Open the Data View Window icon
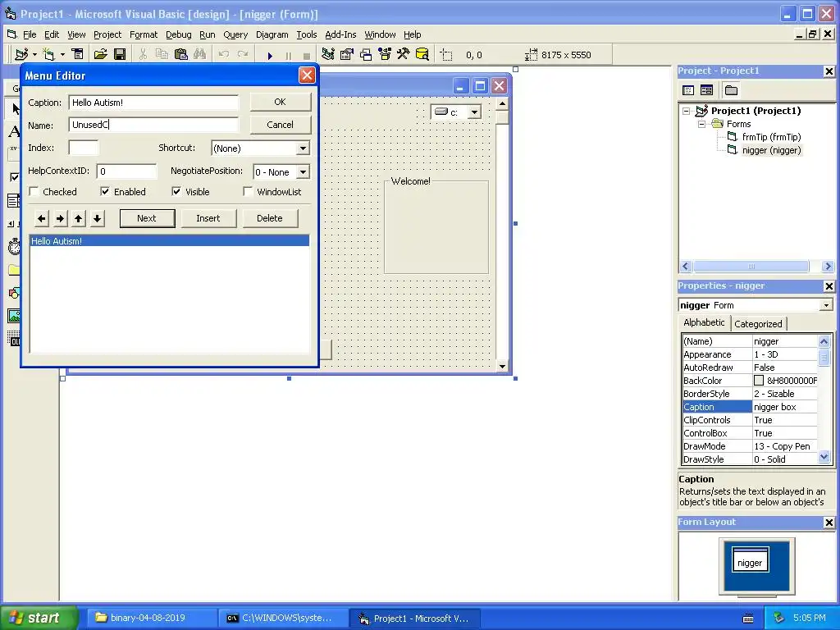840x630 pixels. click(x=422, y=55)
